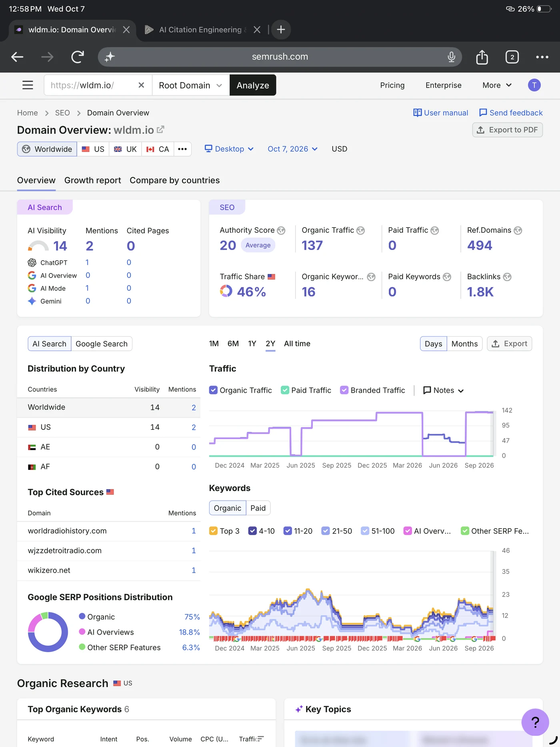Click the Organic legend color dot
Image resolution: width=560 pixels, height=747 pixels.
(82, 616)
